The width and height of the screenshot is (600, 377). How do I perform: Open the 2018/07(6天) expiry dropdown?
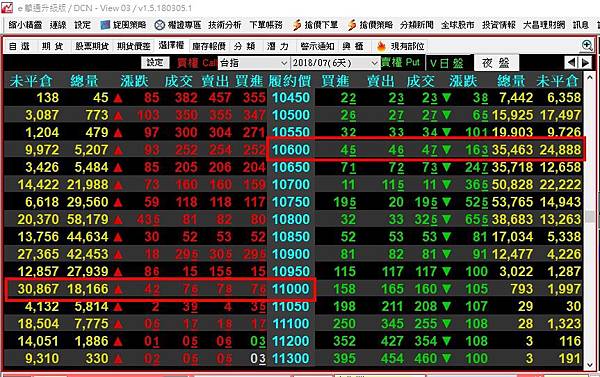coord(335,63)
